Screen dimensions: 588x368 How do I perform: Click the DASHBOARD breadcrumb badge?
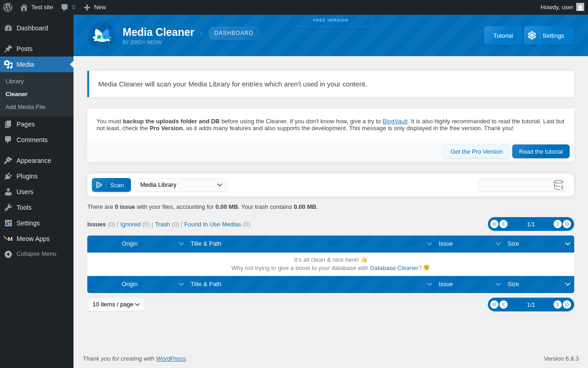[234, 33]
